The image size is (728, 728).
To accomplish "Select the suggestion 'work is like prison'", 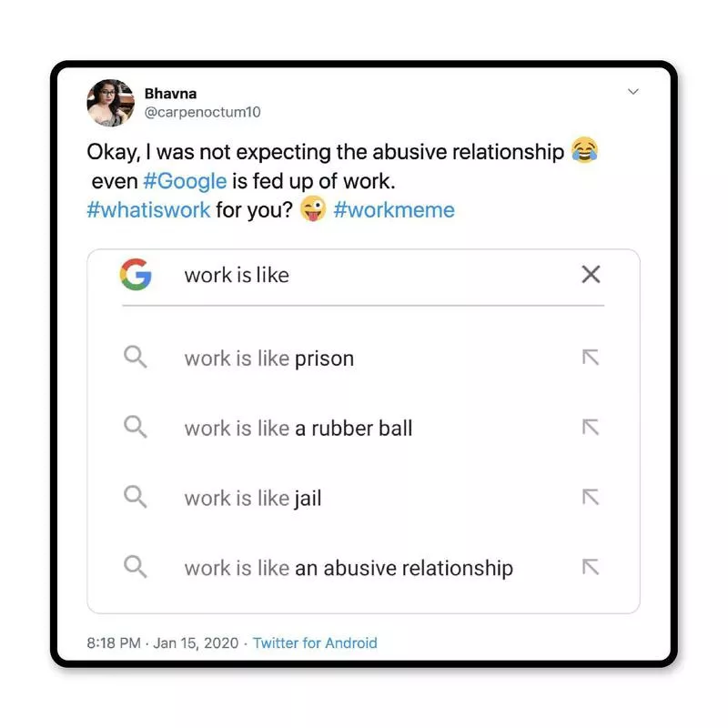I will click(x=269, y=358).
